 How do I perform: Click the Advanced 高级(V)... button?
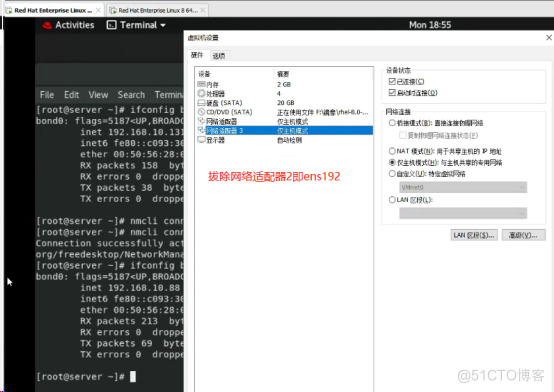coord(523,235)
